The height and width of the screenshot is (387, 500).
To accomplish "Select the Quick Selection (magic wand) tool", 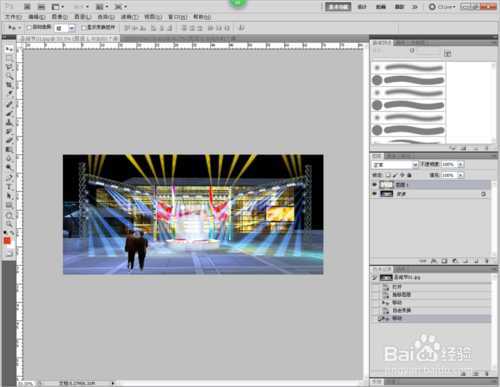I will pos(9,76).
